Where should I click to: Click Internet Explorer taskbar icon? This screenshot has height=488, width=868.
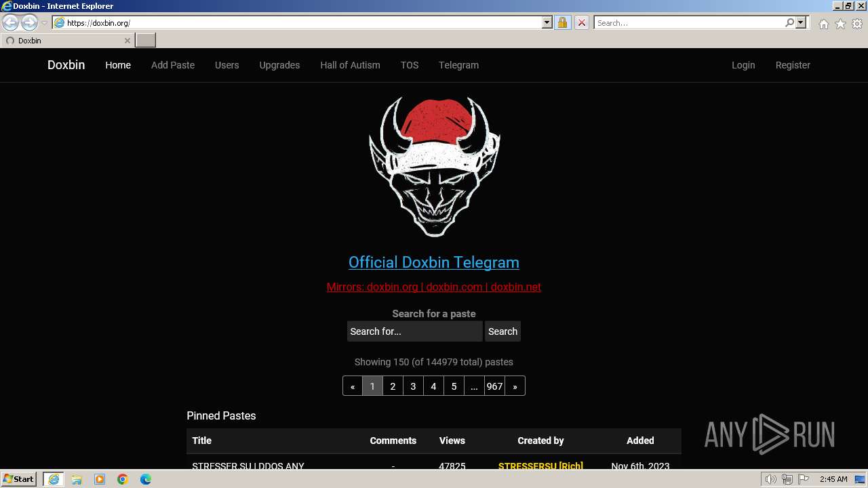click(54, 479)
